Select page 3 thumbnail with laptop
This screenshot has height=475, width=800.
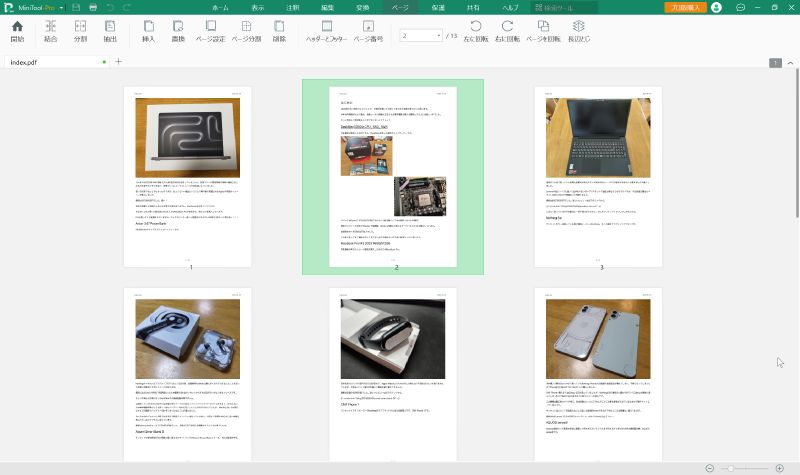[x=598, y=177]
